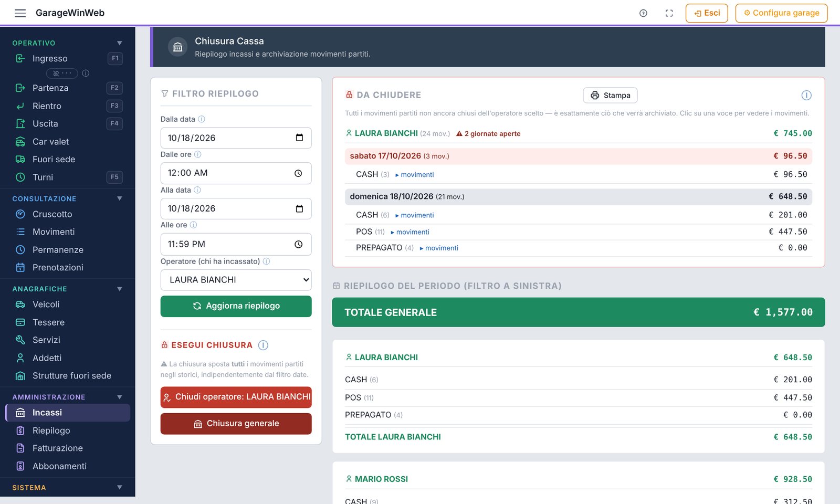The width and height of the screenshot is (840, 504).
Task: Click the Chiusura generale button
Action: [236, 424]
